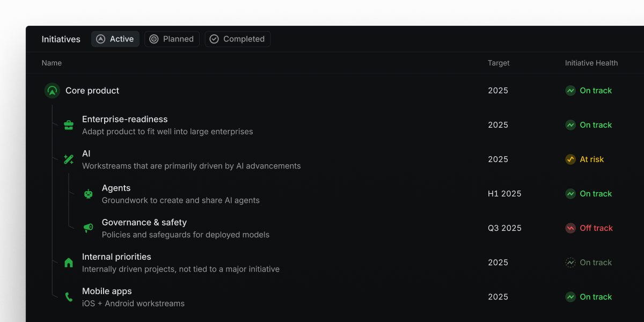Open the Enterprise-readiness initiative
Screen dimensions: 644x322
click(x=125, y=119)
